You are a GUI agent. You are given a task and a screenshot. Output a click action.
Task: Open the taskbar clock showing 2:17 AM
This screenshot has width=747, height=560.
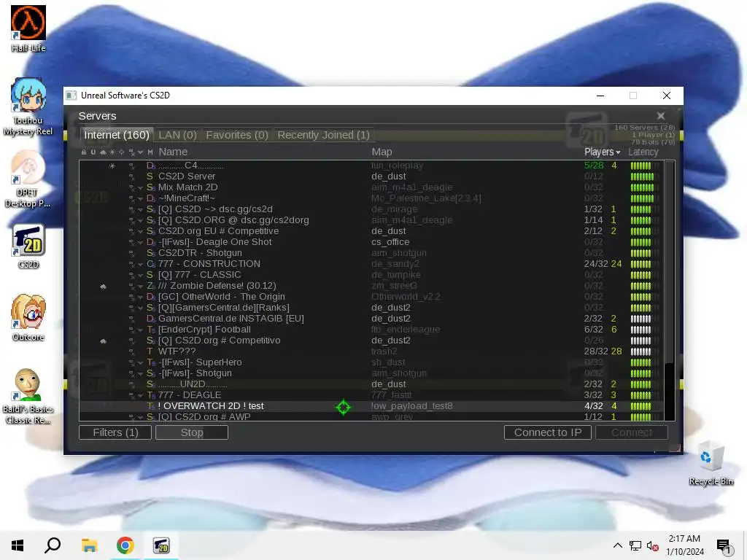pyautogui.click(x=684, y=545)
